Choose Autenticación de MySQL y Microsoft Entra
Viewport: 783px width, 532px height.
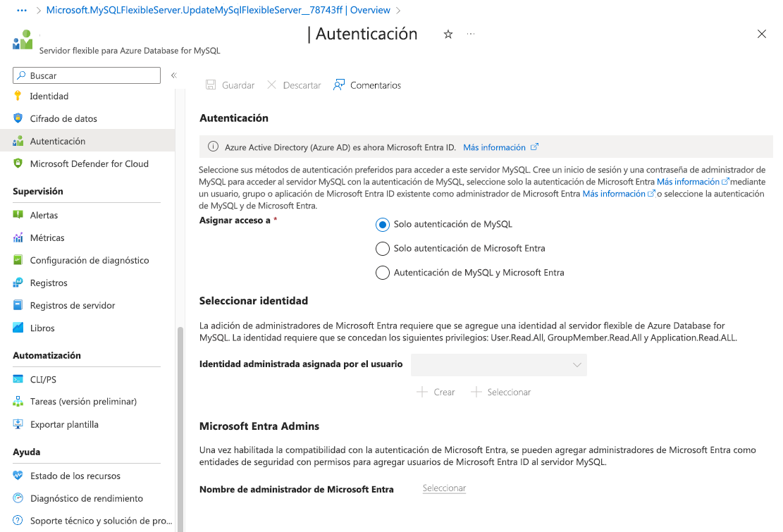(382, 272)
